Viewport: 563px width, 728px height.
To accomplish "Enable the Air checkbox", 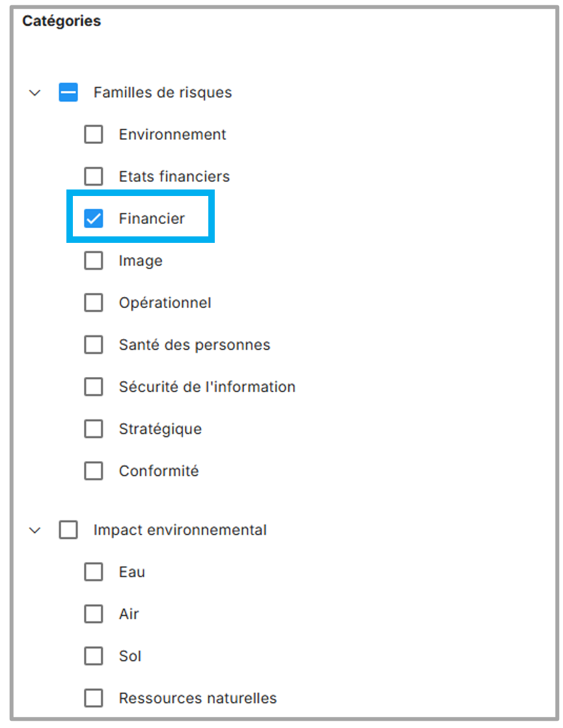I will tap(94, 614).
